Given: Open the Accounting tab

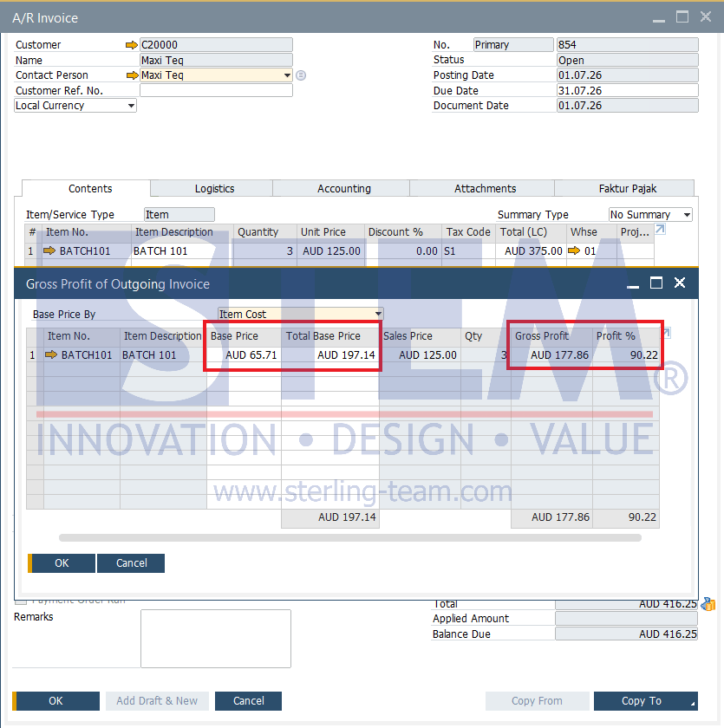Looking at the screenshot, I should coord(343,189).
